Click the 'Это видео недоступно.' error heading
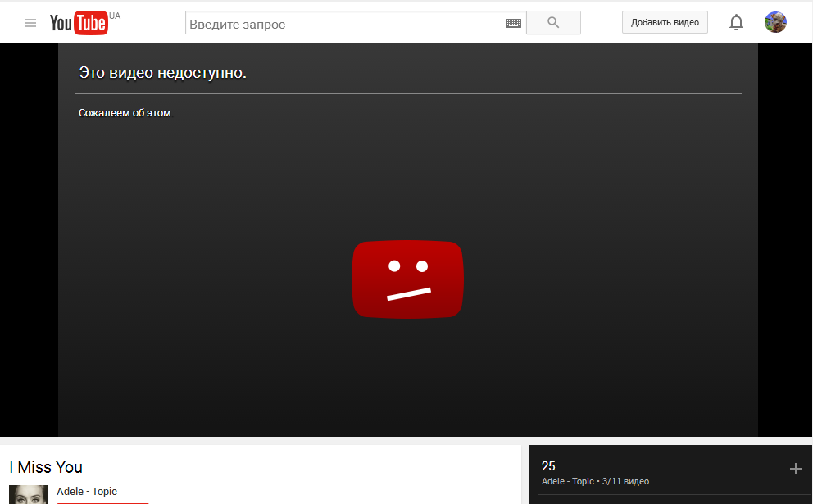 (x=162, y=73)
